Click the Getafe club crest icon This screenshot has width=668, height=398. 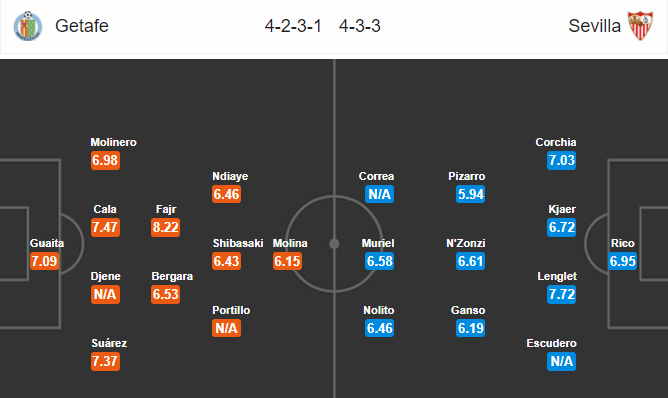coord(28,26)
